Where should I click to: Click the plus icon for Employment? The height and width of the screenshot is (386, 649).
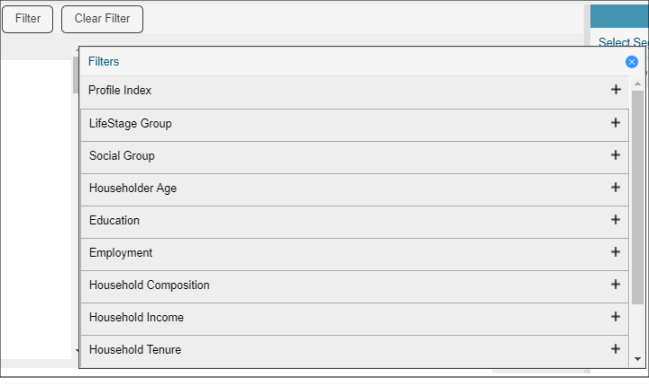coord(615,252)
